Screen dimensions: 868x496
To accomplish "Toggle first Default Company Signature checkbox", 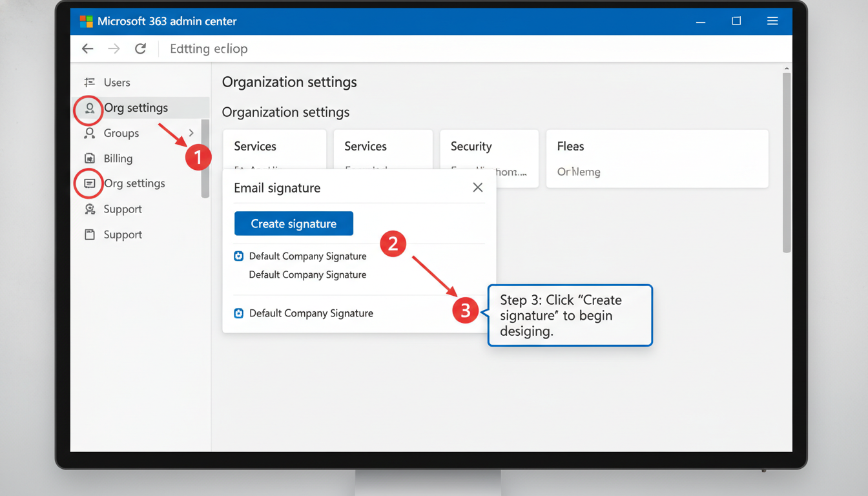I will coord(239,256).
